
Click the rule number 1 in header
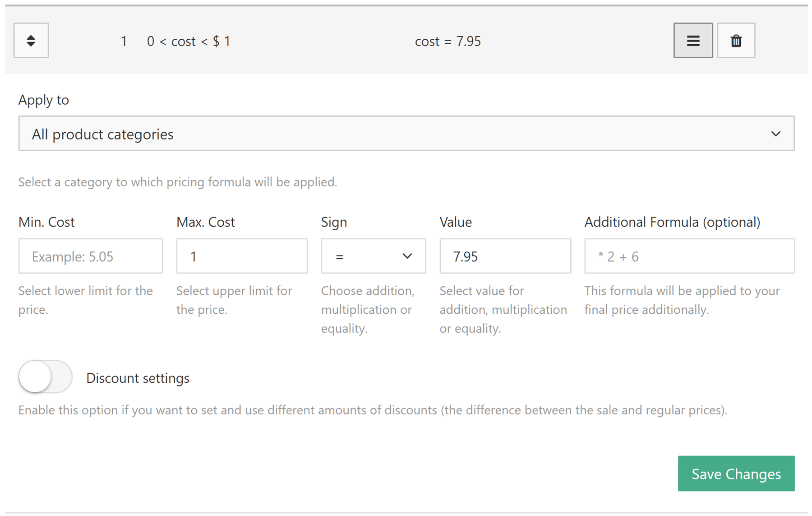coord(124,42)
